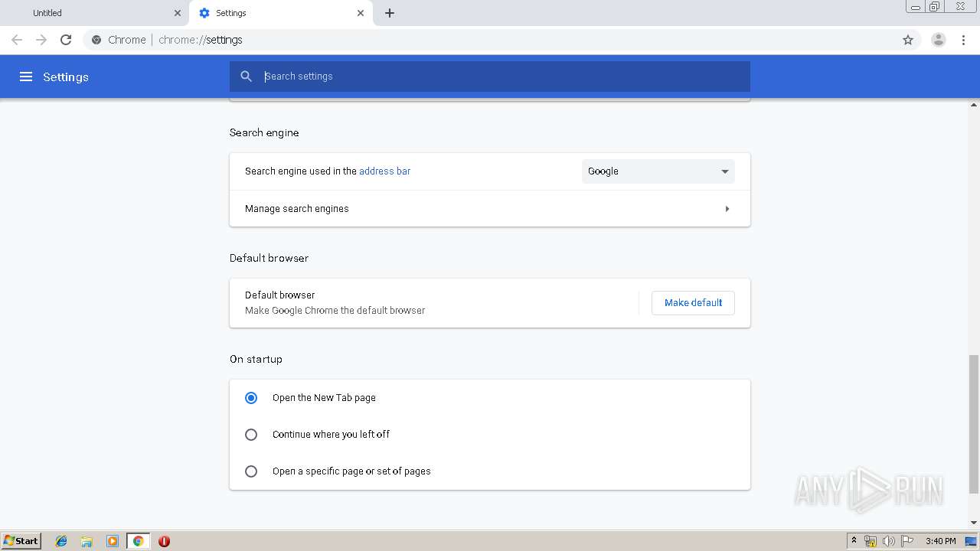Open Internet Explorer from taskbar
Viewport: 980px width, 551px height.
click(x=61, y=541)
